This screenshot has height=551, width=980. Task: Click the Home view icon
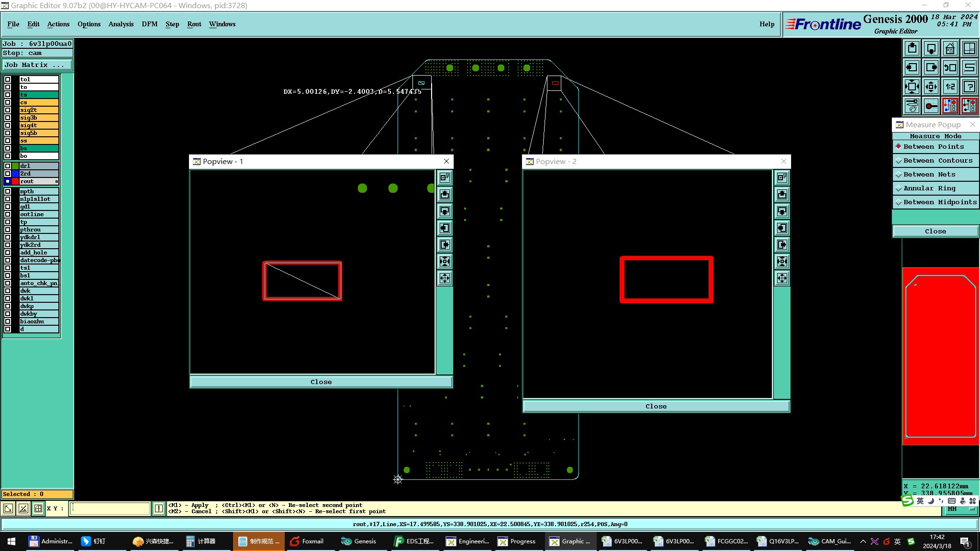point(950,48)
